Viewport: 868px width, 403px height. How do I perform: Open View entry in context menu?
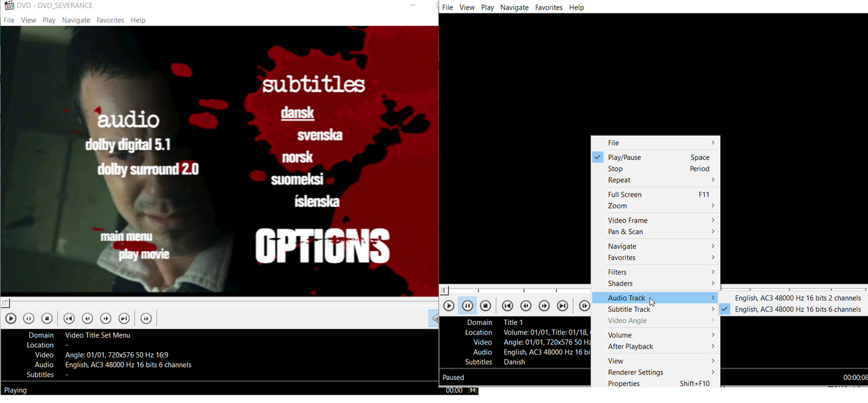click(655, 361)
